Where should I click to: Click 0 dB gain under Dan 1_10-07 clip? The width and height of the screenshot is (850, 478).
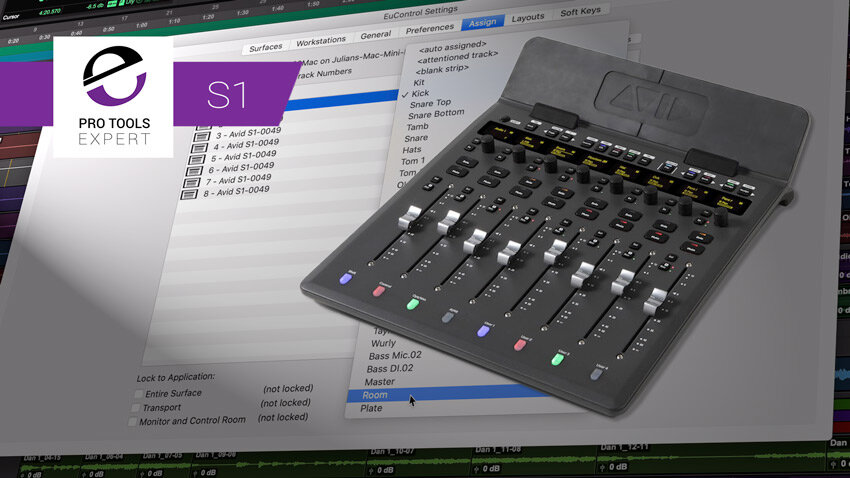(x=384, y=470)
